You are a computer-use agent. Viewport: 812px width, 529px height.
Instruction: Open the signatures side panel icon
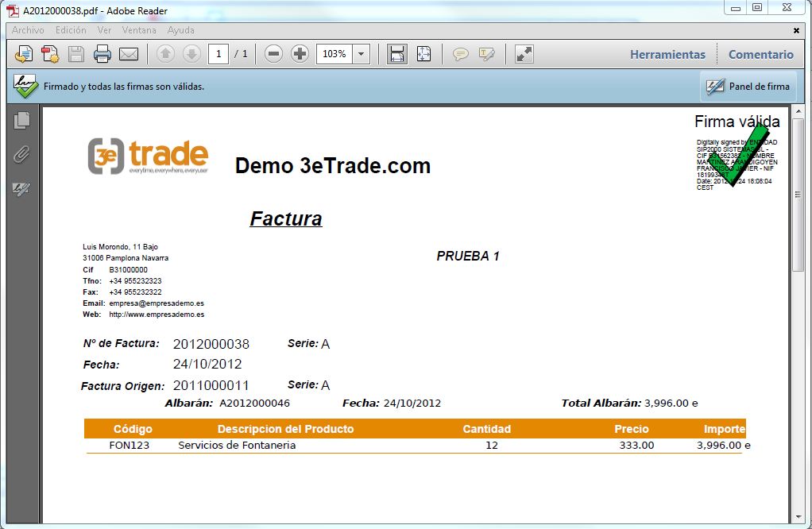[x=21, y=188]
